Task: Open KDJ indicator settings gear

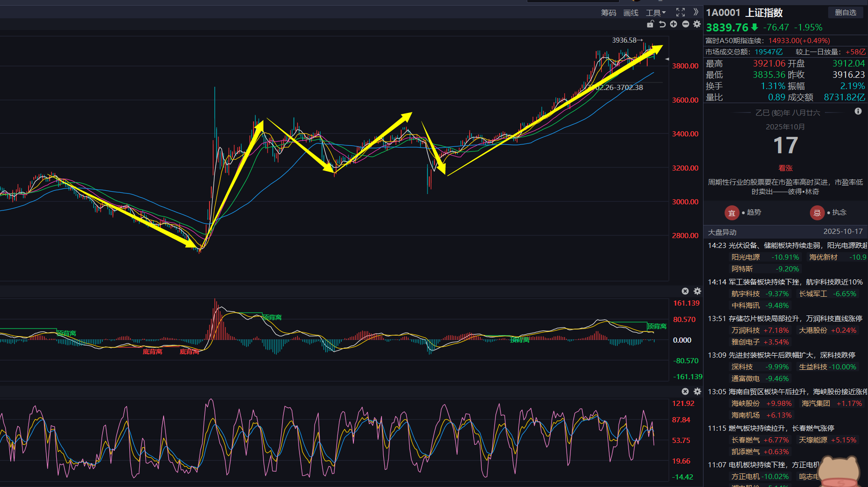Action: tap(697, 391)
